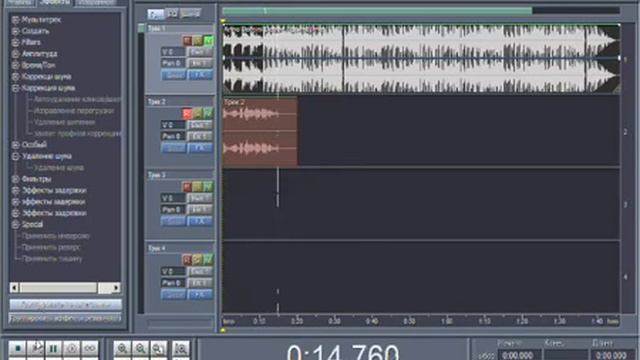The image size is (640, 360).
Task: Expand the Мультитрек effects group
Action: click(16, 20)
